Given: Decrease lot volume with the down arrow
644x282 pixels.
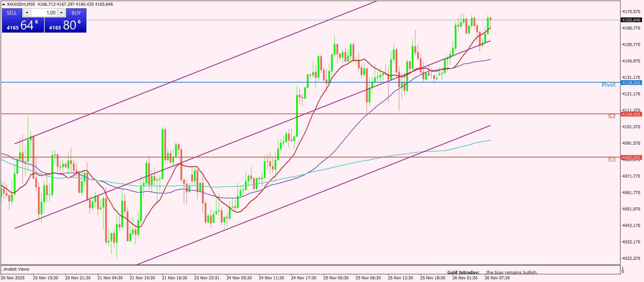Looking at the screenshot, I should 27,13.
